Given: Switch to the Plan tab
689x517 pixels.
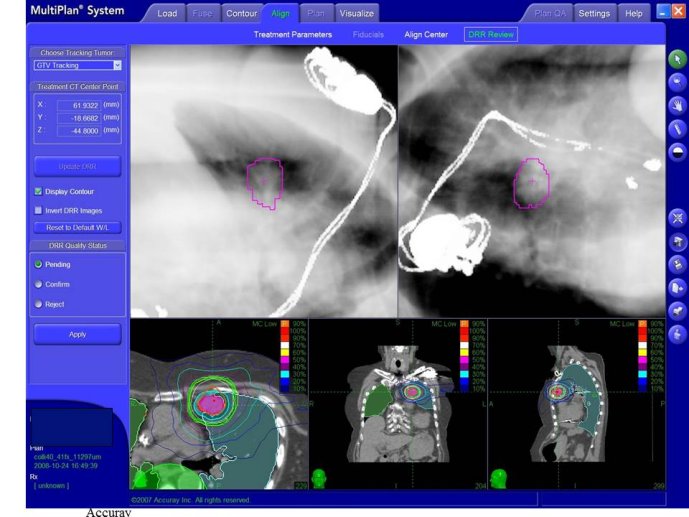Looking at the screenshot, I should [x=316, y=14].
